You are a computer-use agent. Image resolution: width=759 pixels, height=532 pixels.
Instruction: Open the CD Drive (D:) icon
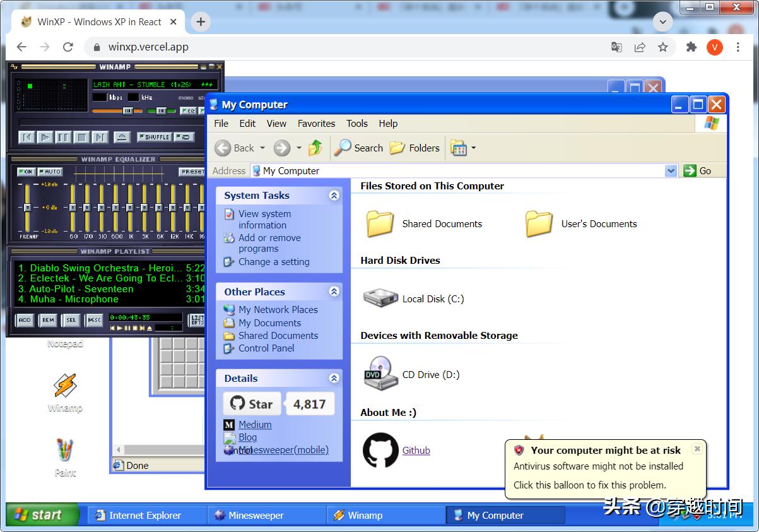[381, 374]
